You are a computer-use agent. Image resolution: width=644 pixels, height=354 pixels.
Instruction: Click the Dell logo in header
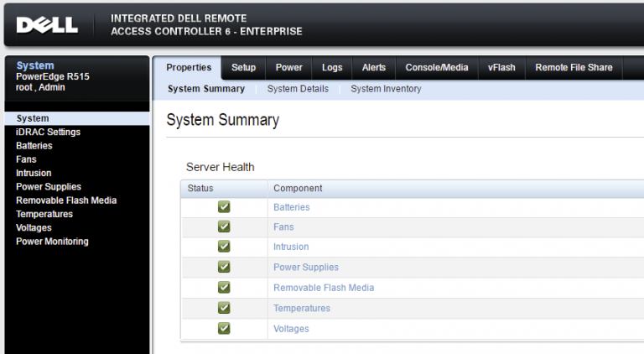(x=47, y=25)
